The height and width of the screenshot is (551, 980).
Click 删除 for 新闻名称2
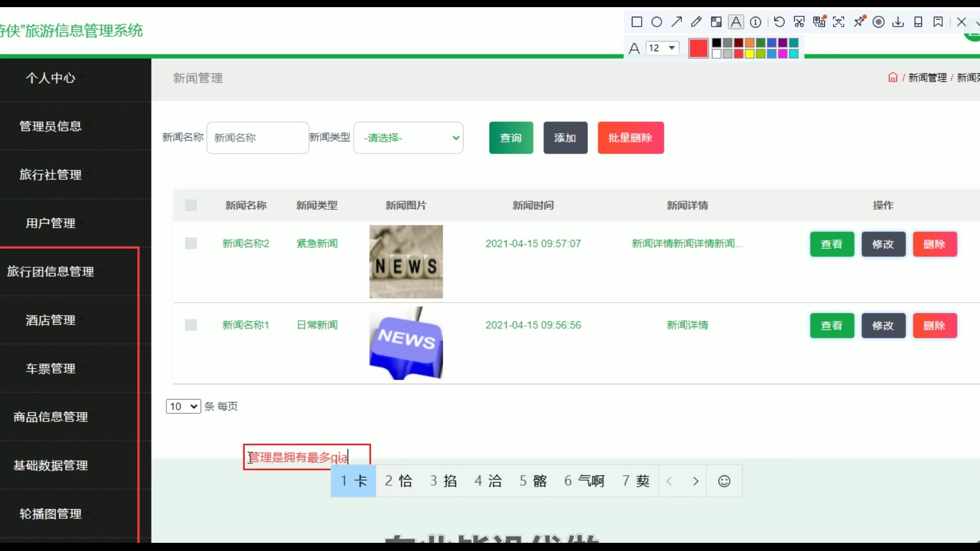pyautogui.click(x=935, y=244)
